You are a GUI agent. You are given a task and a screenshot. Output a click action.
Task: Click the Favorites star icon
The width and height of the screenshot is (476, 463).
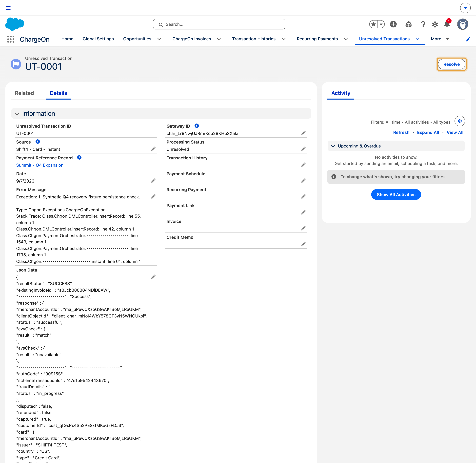[374, 24]
